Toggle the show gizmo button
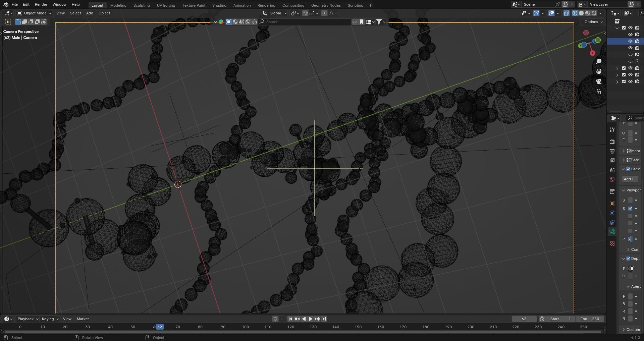The width and height of the screenshot is (644, 341). click(536, 13)
